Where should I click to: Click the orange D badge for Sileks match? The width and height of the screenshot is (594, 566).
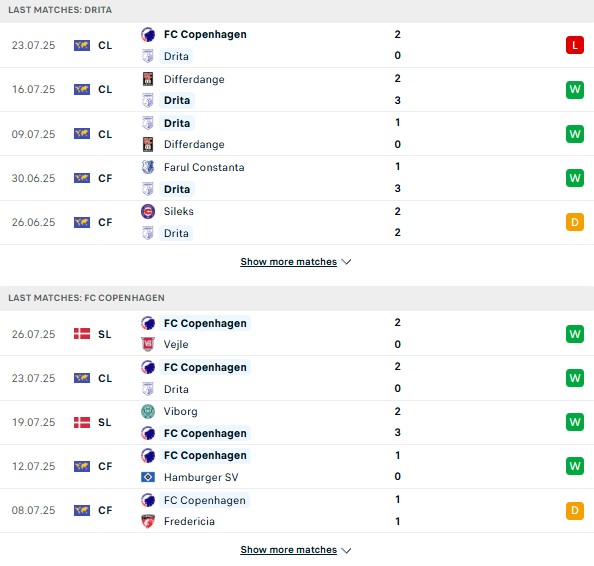[x=574, y=222]
